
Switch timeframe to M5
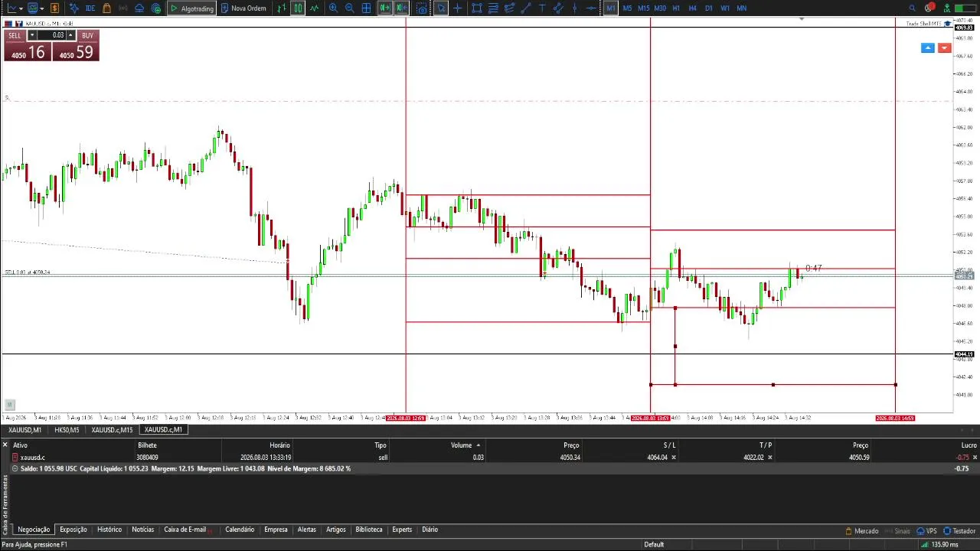click(x=627, y=8)
